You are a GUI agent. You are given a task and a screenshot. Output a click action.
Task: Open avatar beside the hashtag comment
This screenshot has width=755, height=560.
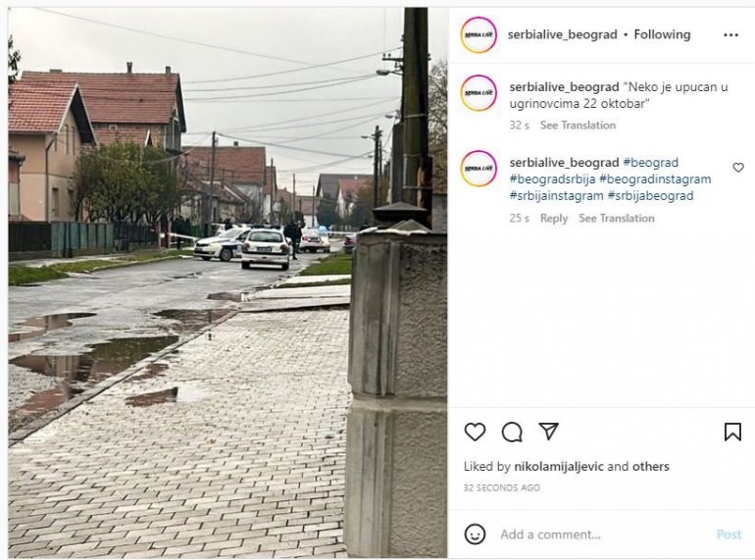pyautogui.click(x=478, y=169)
